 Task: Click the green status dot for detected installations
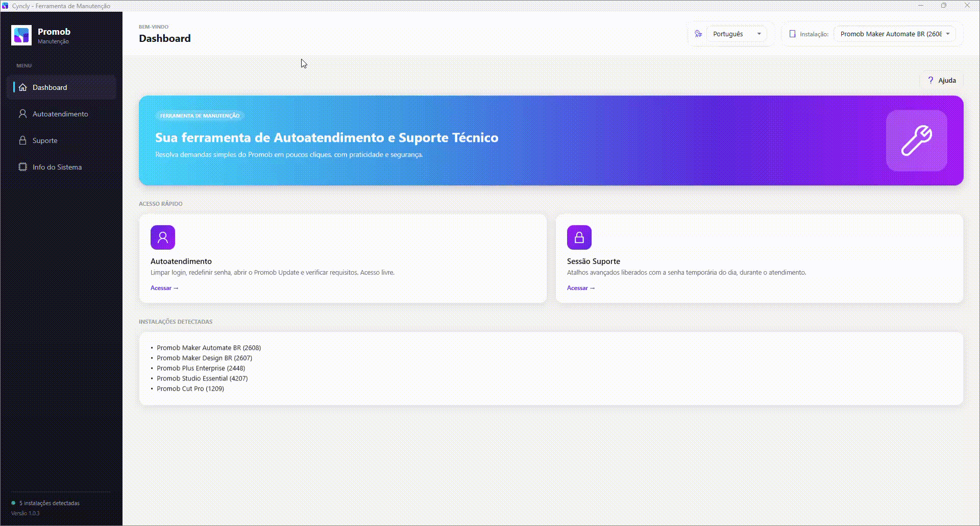(x=13, y=503)
